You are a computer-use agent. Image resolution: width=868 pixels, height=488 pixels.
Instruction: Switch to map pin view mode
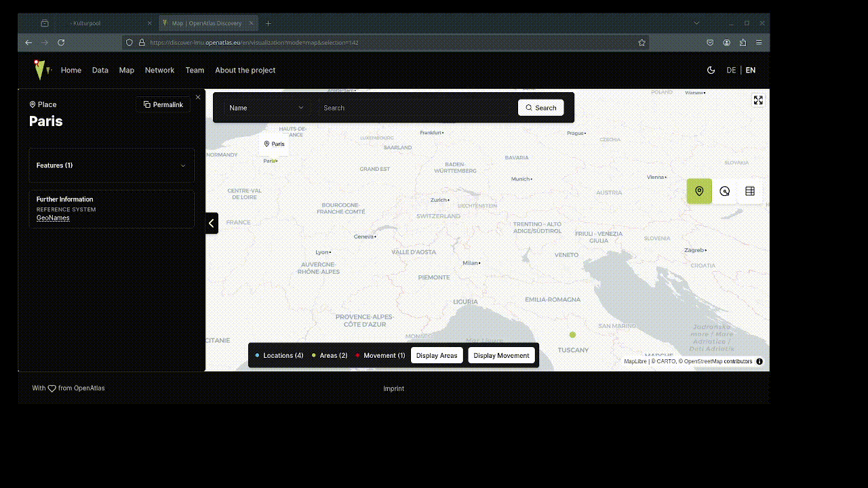click(x=699, y=191)
